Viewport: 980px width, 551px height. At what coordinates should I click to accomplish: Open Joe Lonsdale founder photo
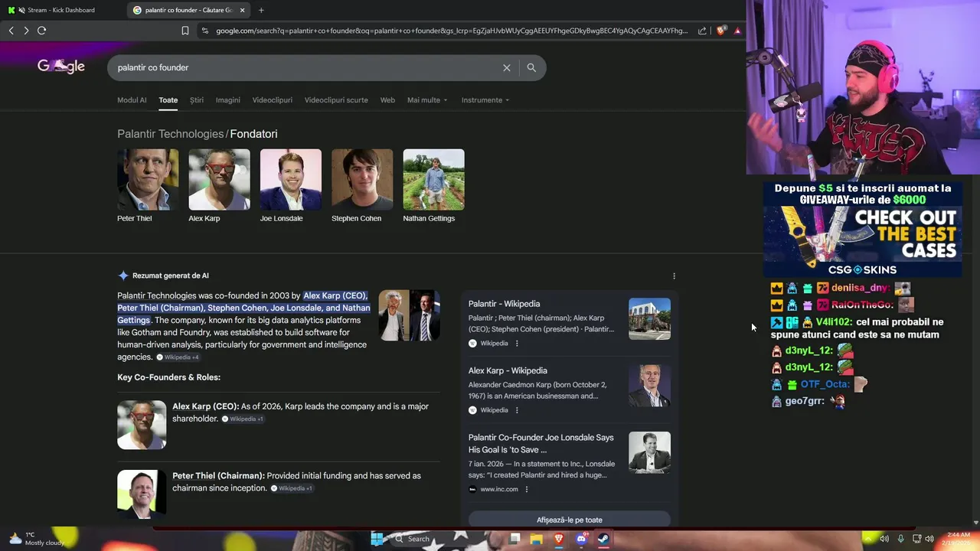pyautogui.click(x=291, y=180)
